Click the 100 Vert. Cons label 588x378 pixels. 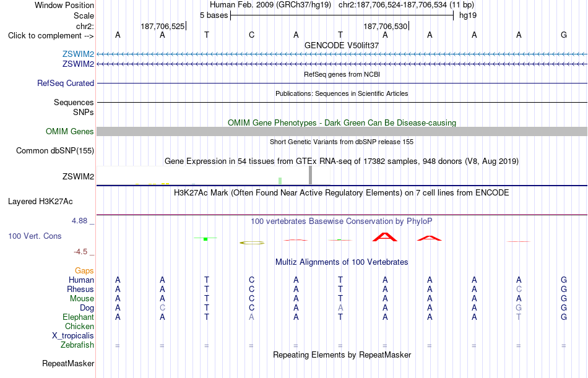pos(35,236)
